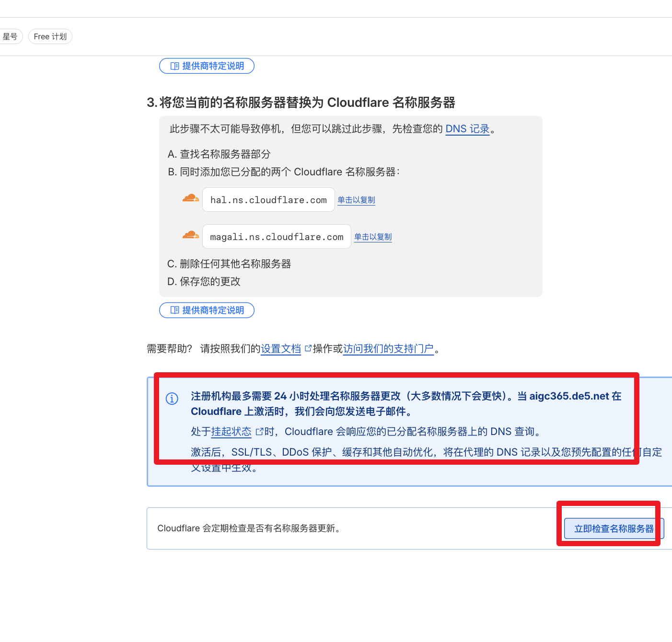The image size is (672, 642).
Task: Select the hal.ns.cloudflare.com nameserver field
Action: pos(268,200)
